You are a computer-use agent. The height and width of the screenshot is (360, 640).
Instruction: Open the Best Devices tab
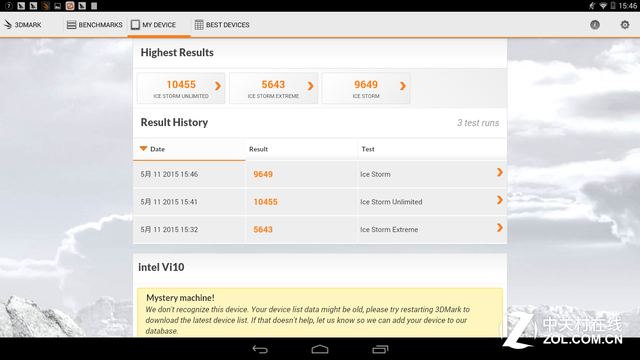(x=222, y=25)
